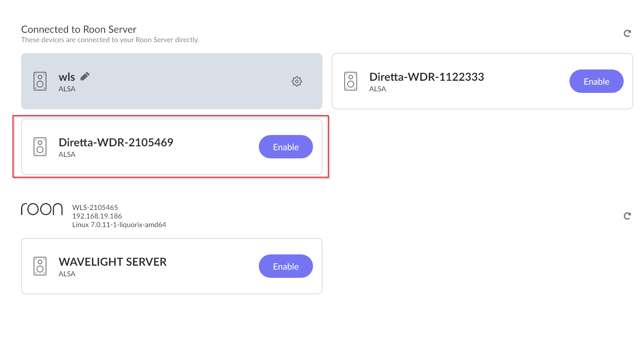Screen dimensions: 644x350
Task: Select the Diretta-WDR-2105469 device name
Action: pos(116,142)
